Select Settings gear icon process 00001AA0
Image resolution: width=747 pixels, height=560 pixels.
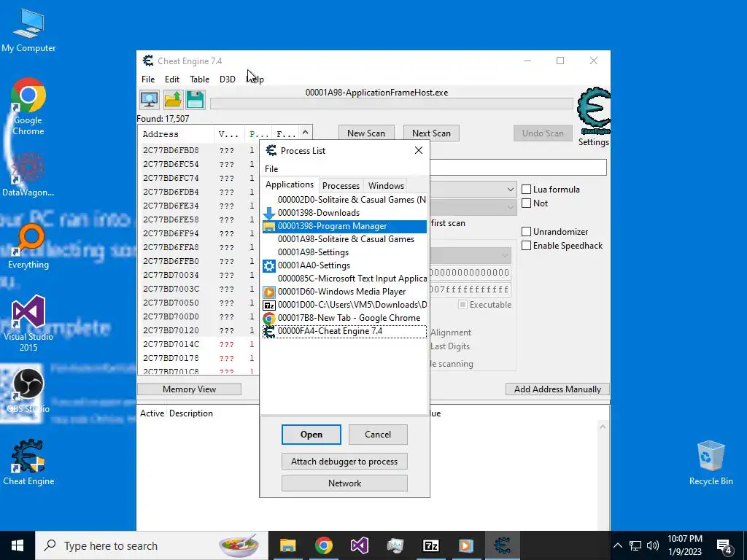(269, 265)
